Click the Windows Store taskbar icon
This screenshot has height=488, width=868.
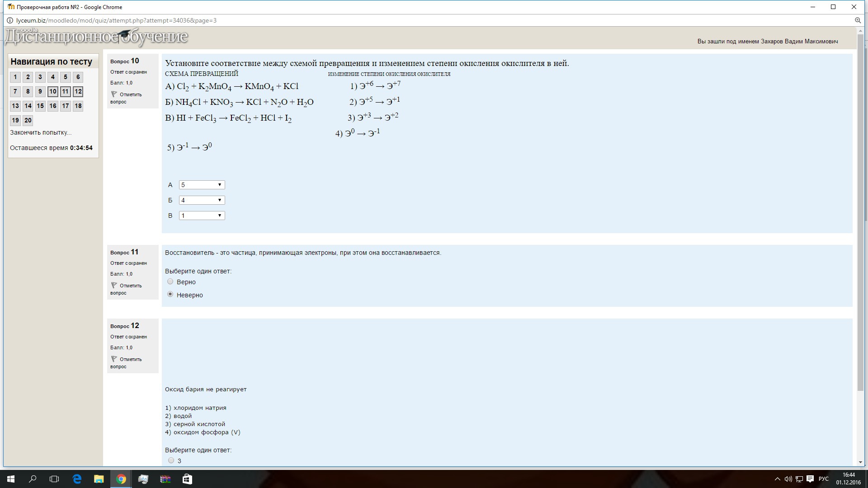[x=187, y=479]
